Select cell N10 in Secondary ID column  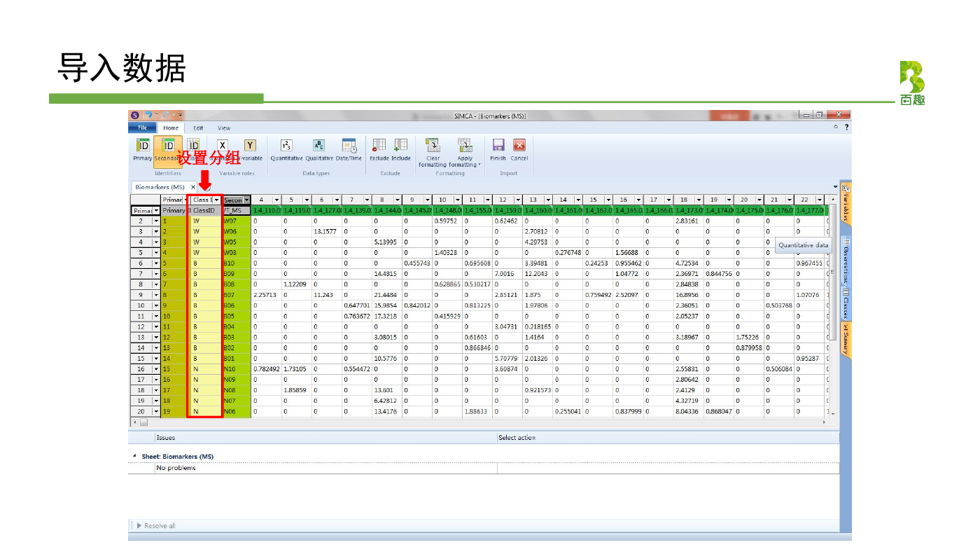point(237,368)
